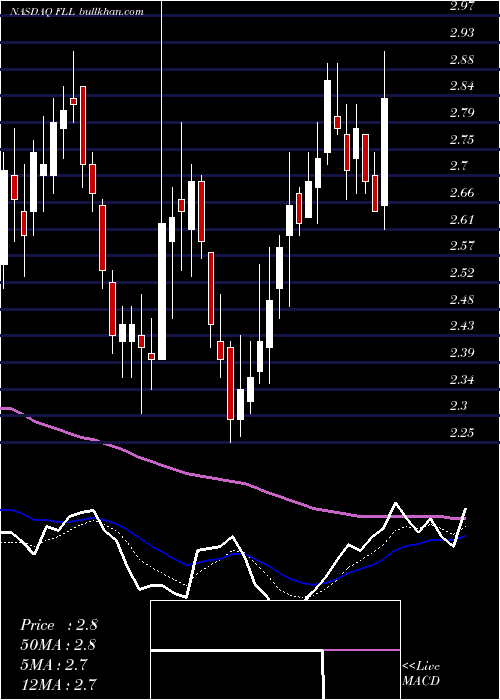Click the <<Live MACD label
This screenshot has width=500, height=700.
click(x=421, y=673)
